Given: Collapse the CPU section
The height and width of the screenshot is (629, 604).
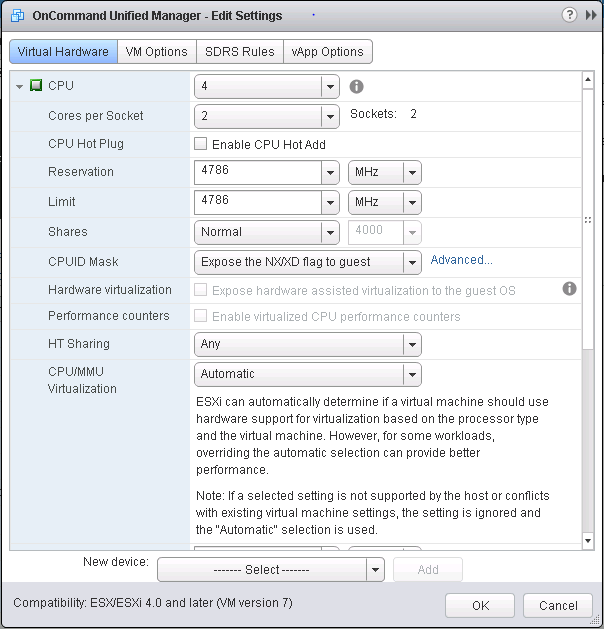Looking at the screenshot, I should 19,86.
